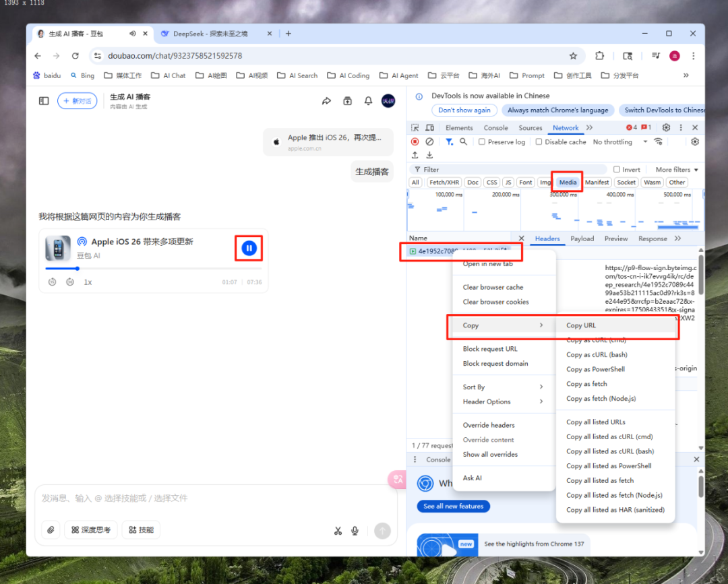
Task: Expand the Copy submenu arrow
Action: [541, 325]
